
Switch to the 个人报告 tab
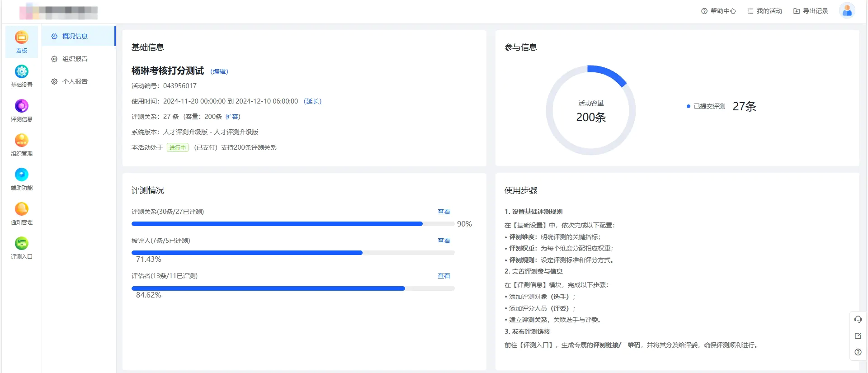[x=75, y=81]
